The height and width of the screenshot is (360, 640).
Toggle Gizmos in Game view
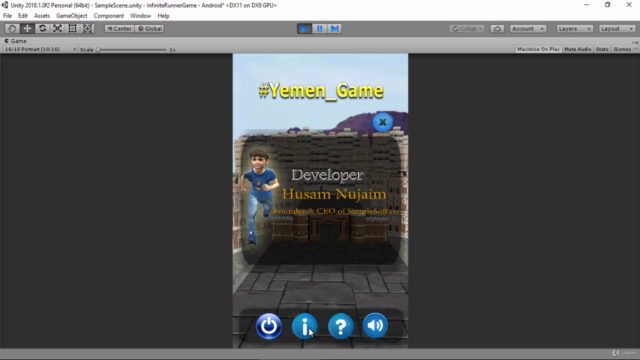pyautogui.click(x=622, y=49)
